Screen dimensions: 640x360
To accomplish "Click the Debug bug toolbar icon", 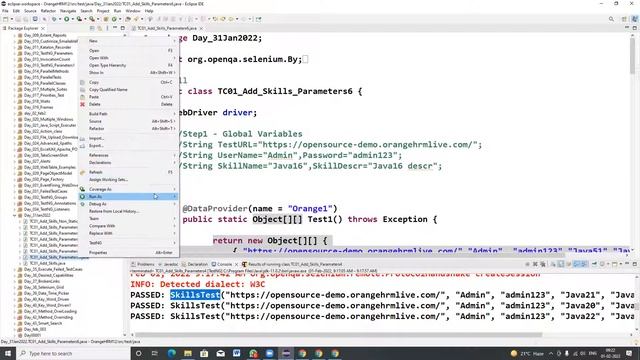I will click(x=54, y=19).
